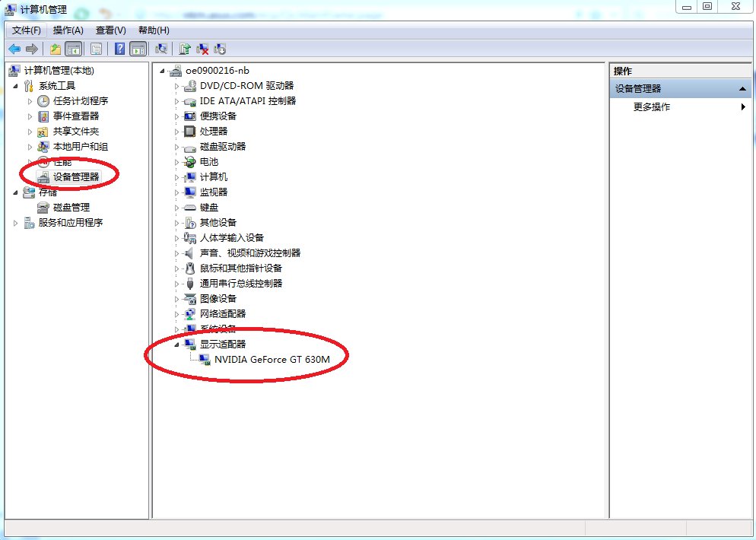
Task: Collapse the 显示适配器 category
Action: pos(176,345)
